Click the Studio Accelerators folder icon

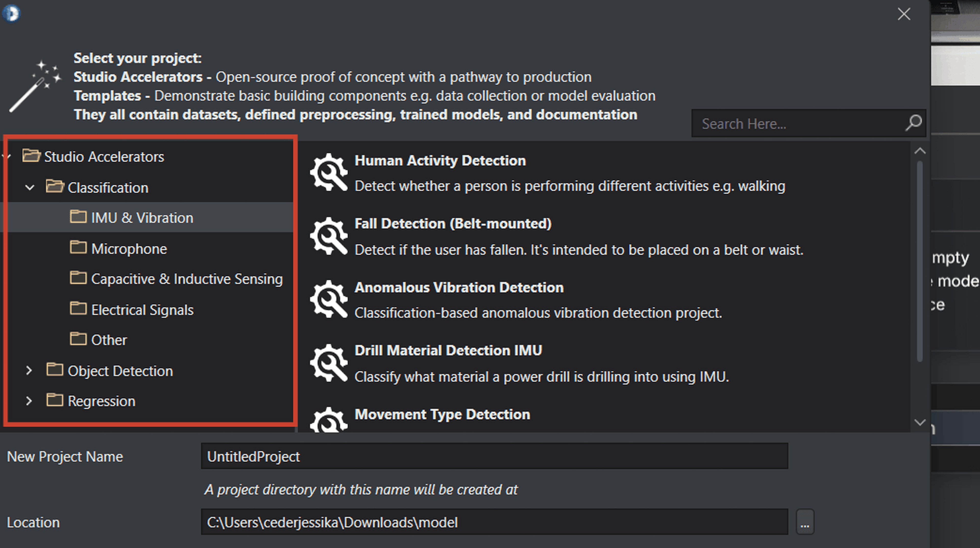point(31,156)
